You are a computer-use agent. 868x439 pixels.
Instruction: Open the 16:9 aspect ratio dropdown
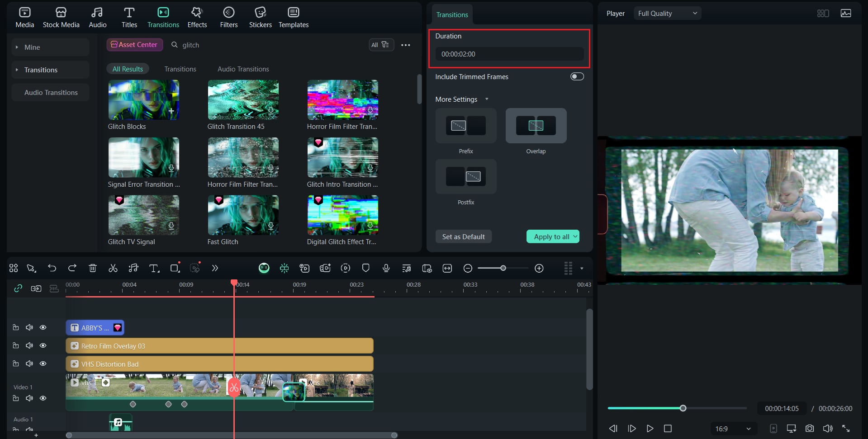pos(732,428)
